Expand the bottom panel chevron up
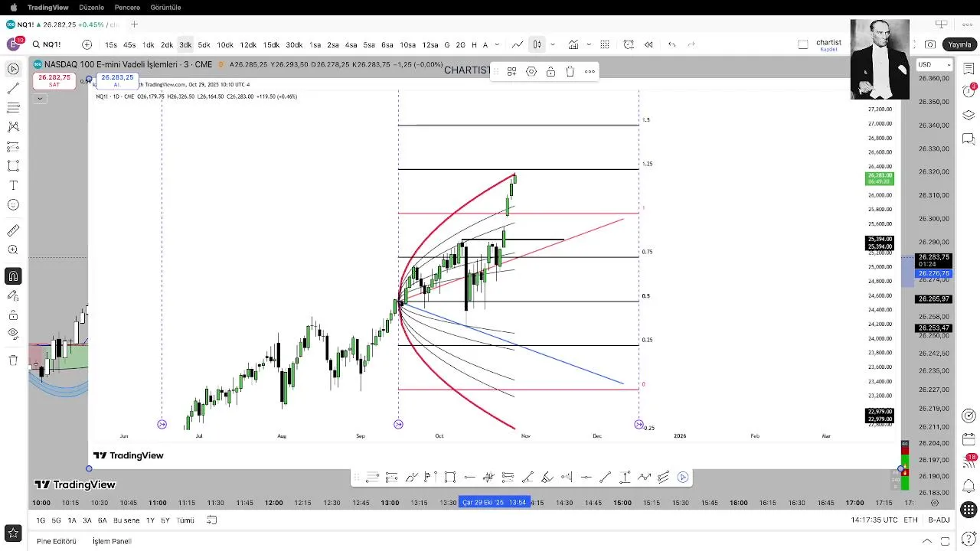Screen dimensions: 980x551 [927, 541]
